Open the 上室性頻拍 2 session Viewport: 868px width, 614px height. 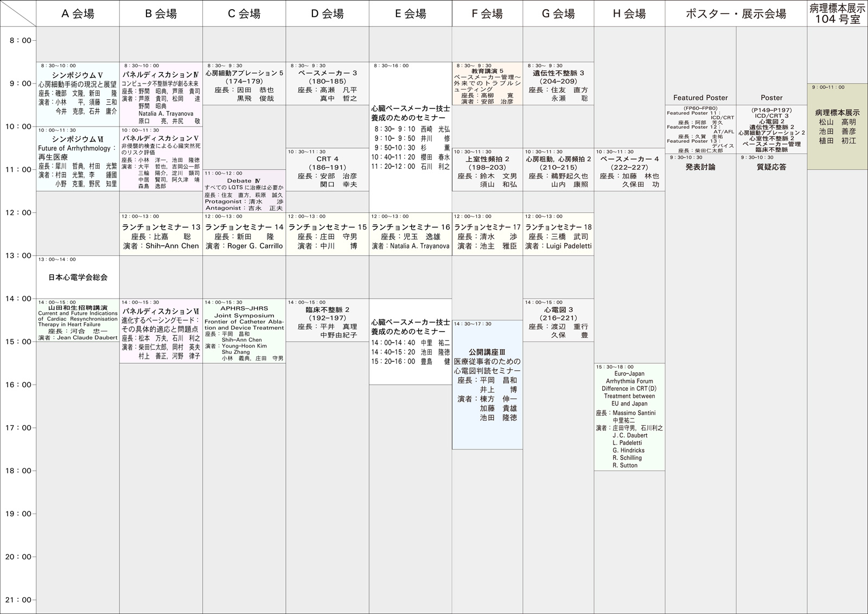pos(487,169)
